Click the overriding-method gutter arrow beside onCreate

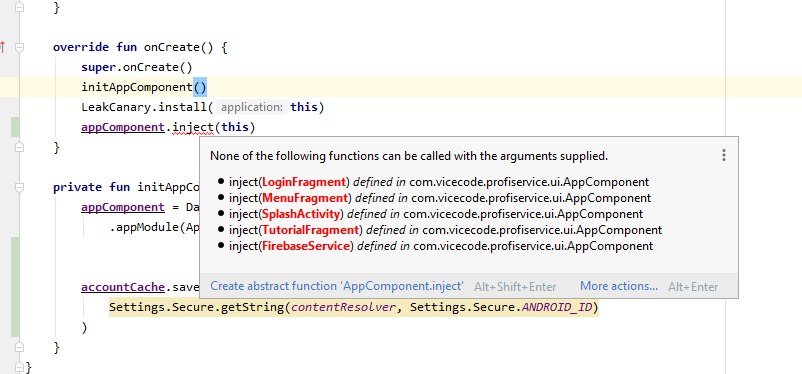coord(2,48)
